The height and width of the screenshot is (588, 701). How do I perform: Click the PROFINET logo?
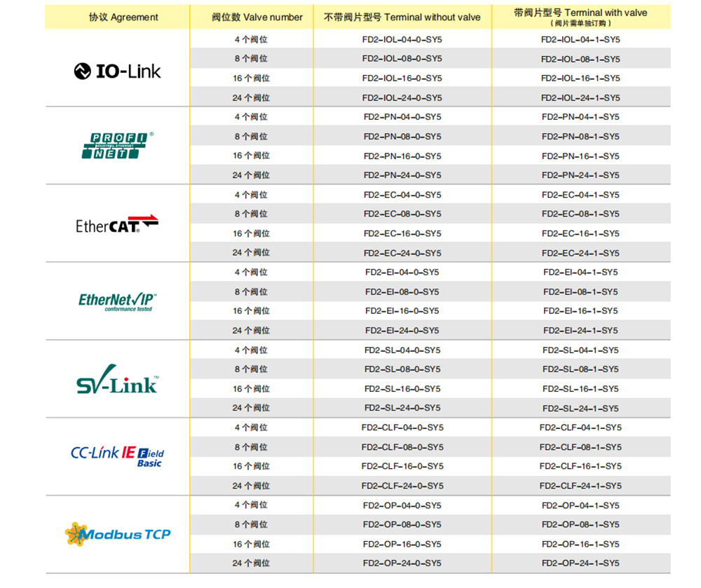117,145
